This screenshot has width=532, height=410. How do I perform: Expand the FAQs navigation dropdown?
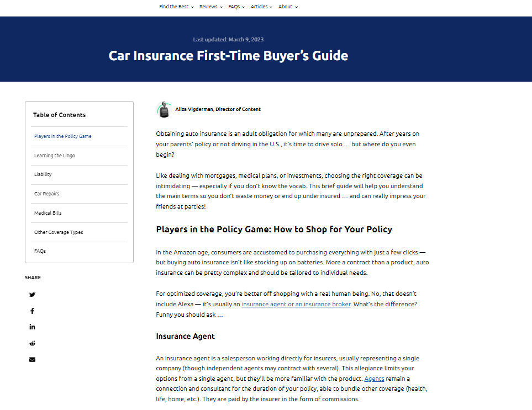tap(236, 7)
